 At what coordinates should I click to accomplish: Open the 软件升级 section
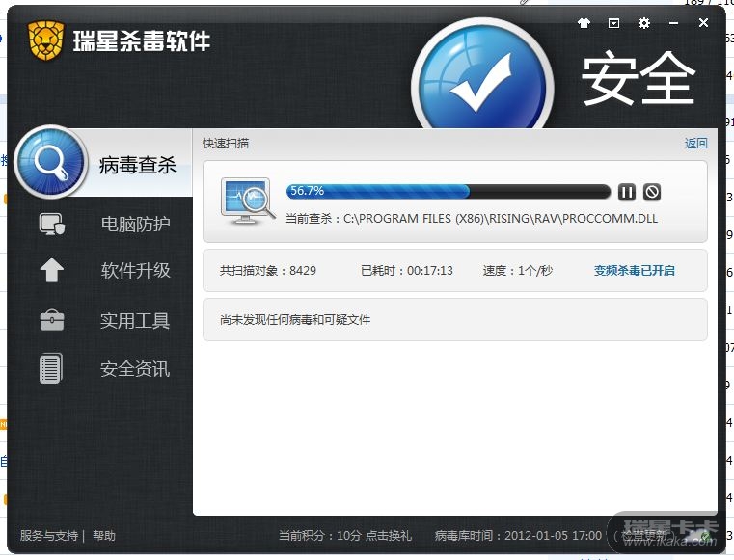click(135, 270)
